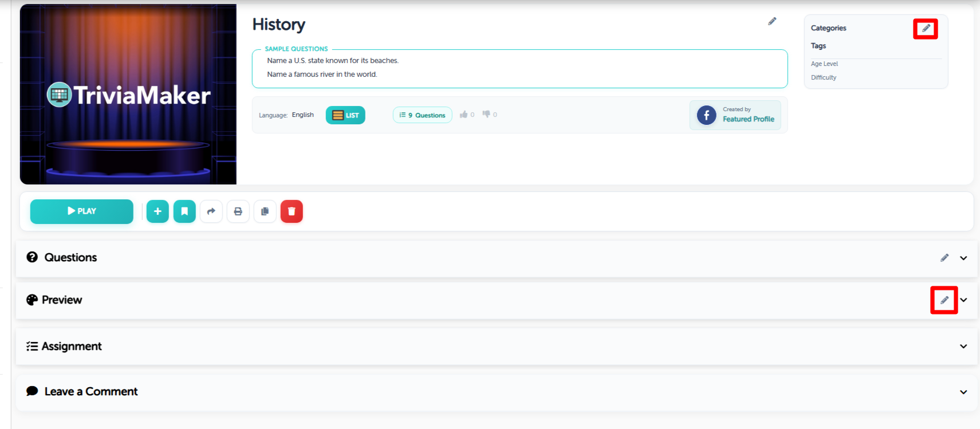The width and height of the screenshot is (980, 429).
Task: Click the Age Level label
Action: click(824, 64)
